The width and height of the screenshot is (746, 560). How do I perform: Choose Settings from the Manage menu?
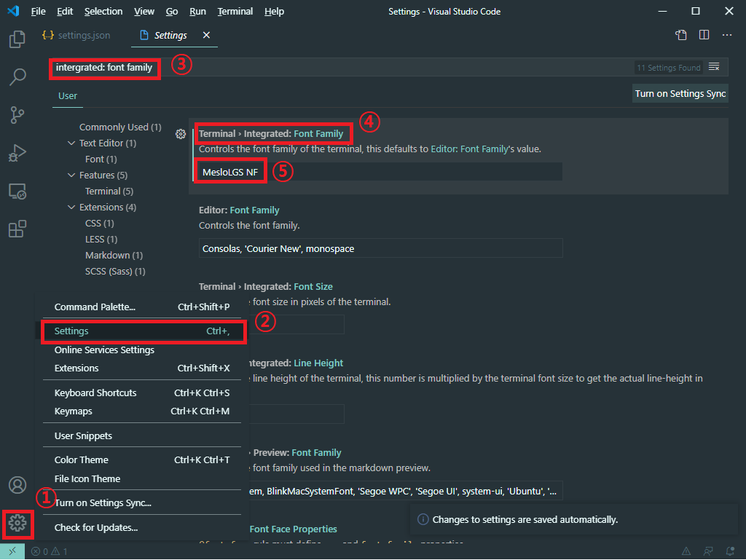point(142,331)
